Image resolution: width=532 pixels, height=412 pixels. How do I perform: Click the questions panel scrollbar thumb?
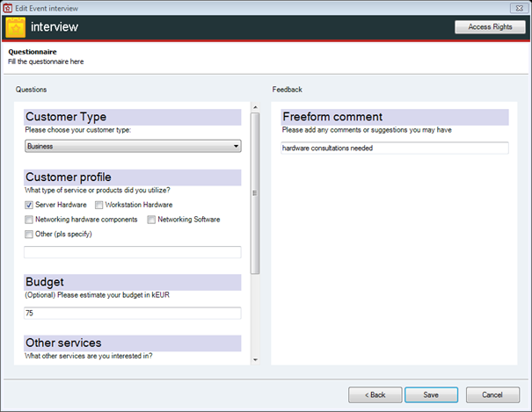[x=255, y=193]
